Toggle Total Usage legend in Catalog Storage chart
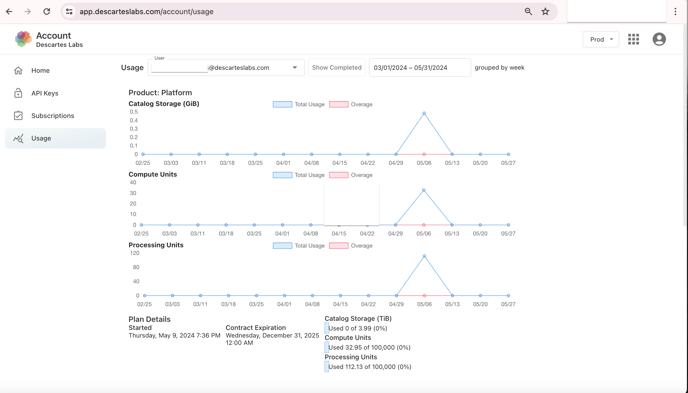Screen dimensions: 688x393 click(x=298, y=104)
